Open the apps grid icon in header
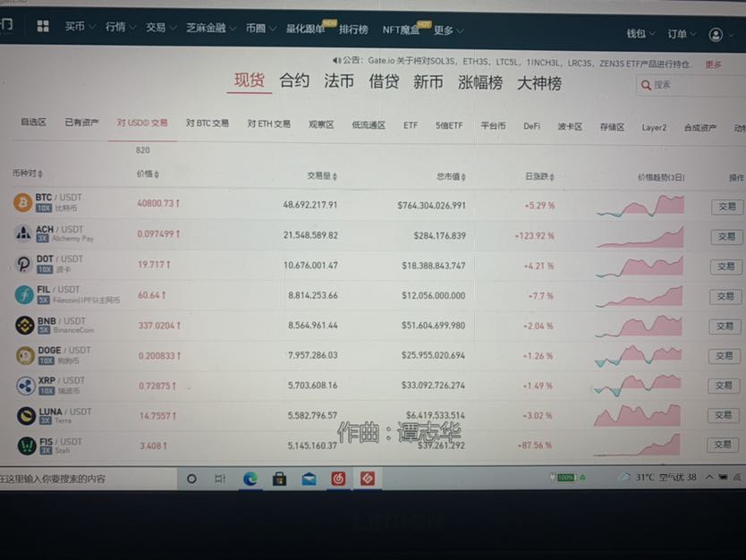Viewport: 746px width, 560px height. (x=43, y=26)
